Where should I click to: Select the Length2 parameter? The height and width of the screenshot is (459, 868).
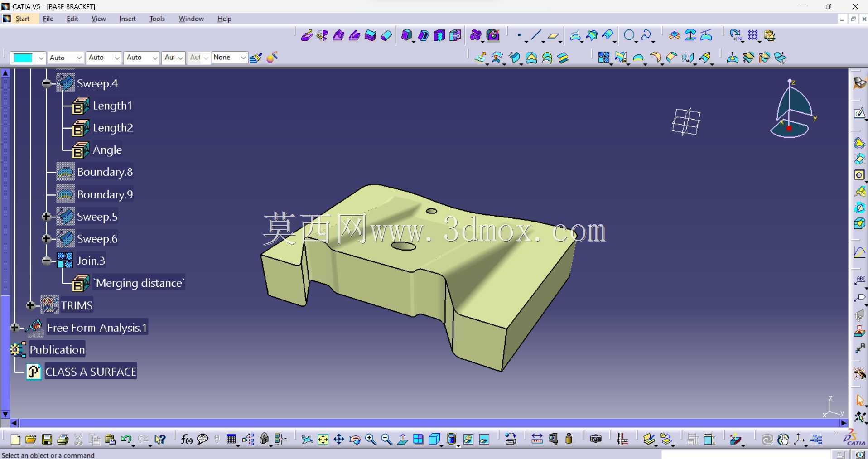[x=113, y=128]
